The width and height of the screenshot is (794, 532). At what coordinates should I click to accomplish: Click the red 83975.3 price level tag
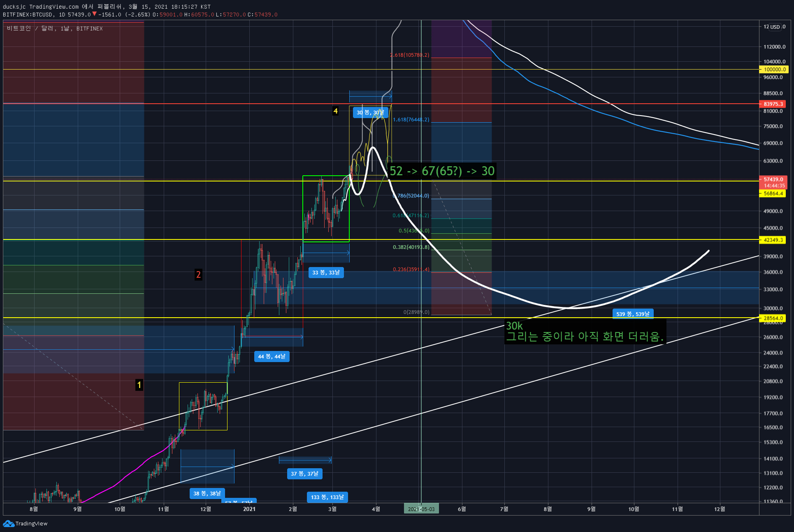[x=773, y=104]
